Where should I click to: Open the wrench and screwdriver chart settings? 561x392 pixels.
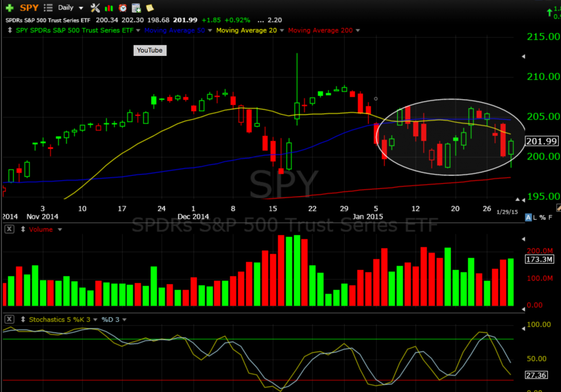point(95,8)
